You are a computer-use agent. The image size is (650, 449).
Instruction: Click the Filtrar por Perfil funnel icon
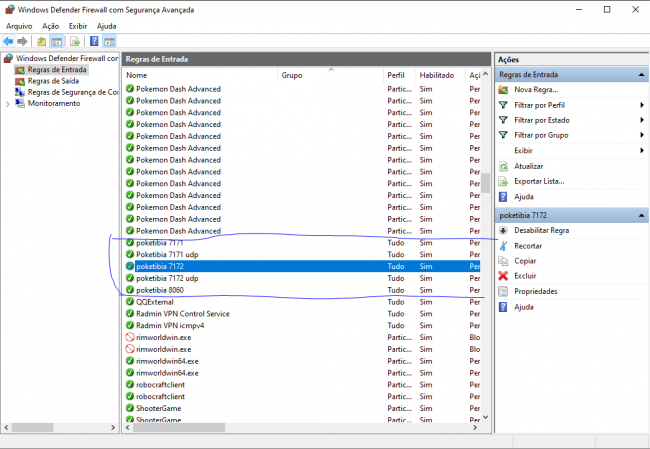coord(503,105)
